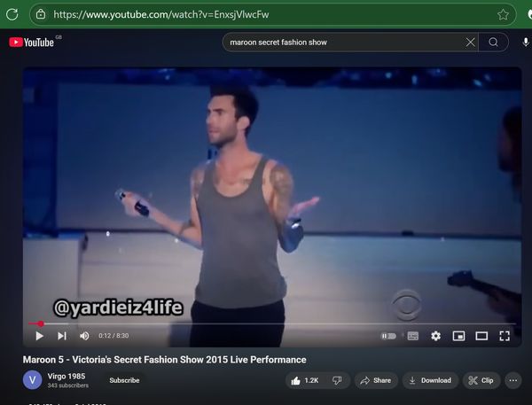The width and height of the screenshot is (532, 405).
Task: Clip a segment of the video
Action: (481, 380)
